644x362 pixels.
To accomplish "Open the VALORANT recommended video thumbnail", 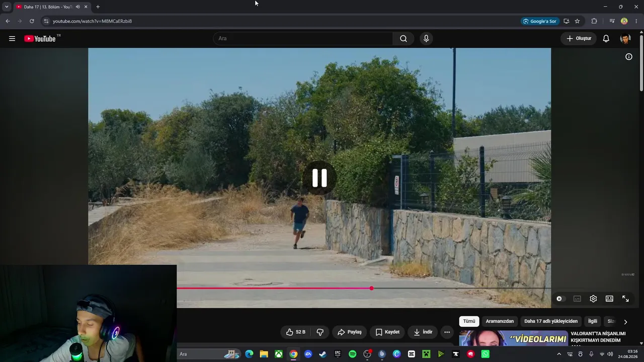I will point(513,338).
